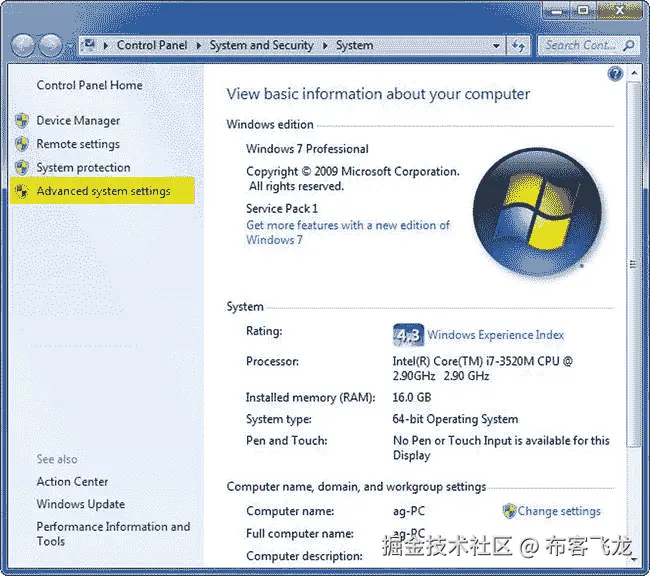Expand arrow after System and Security breadcrumb

(325, 45)
